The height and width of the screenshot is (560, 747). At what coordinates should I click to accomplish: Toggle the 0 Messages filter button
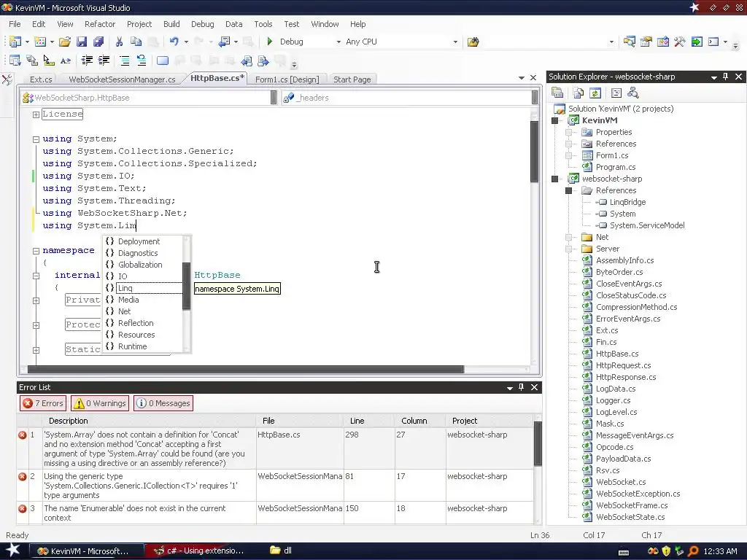click(x=163, y=403)
